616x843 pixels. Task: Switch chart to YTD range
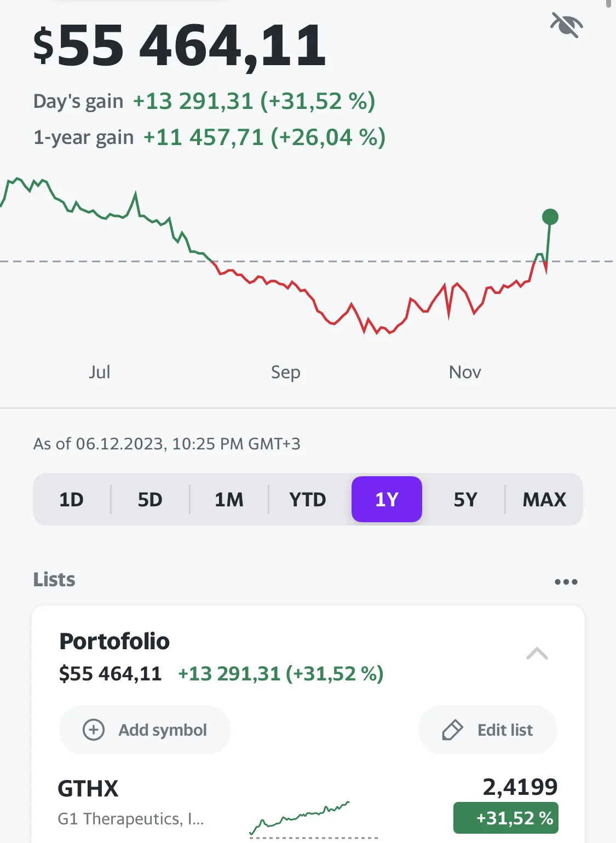308,499
